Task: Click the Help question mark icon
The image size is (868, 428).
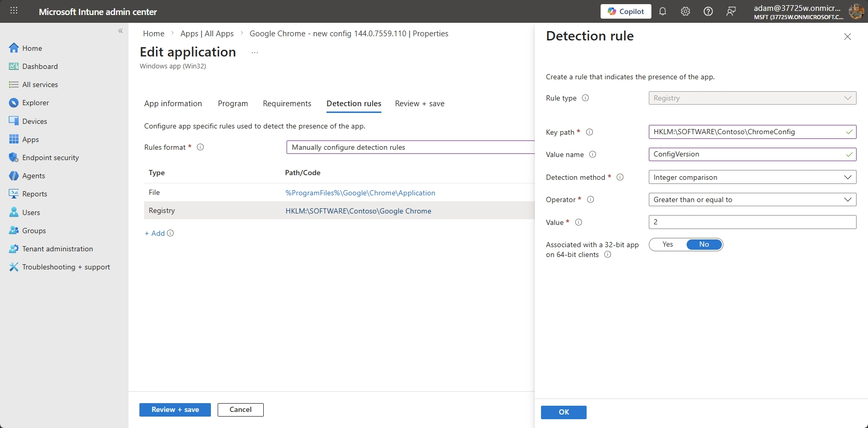Action: (708, 11)
